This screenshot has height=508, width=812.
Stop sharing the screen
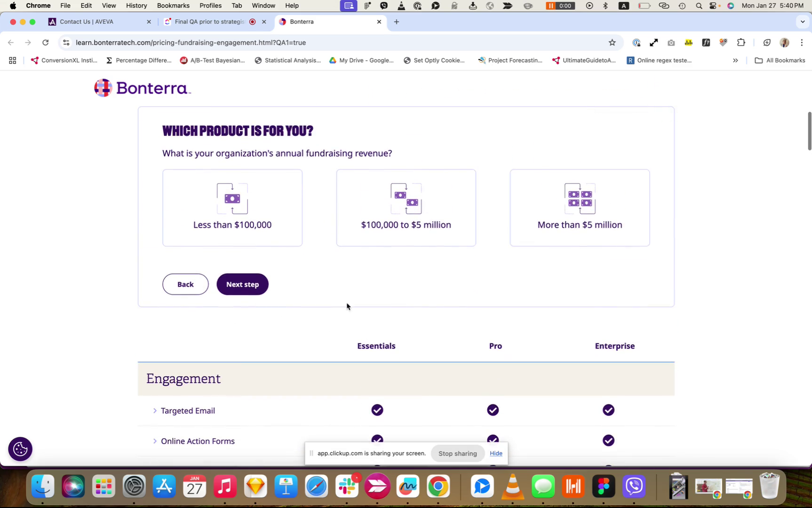457,453
